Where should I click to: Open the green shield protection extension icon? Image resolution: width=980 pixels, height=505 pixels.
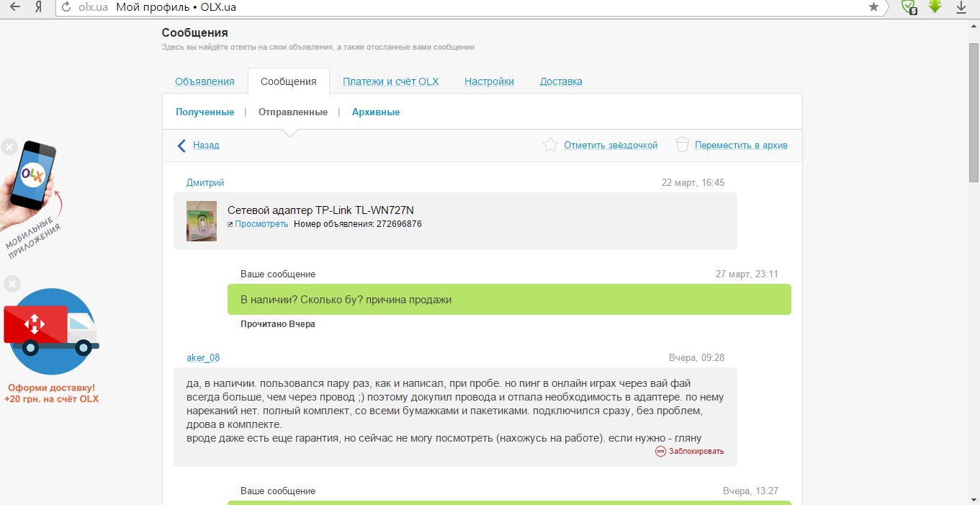(x=909, y=7)
